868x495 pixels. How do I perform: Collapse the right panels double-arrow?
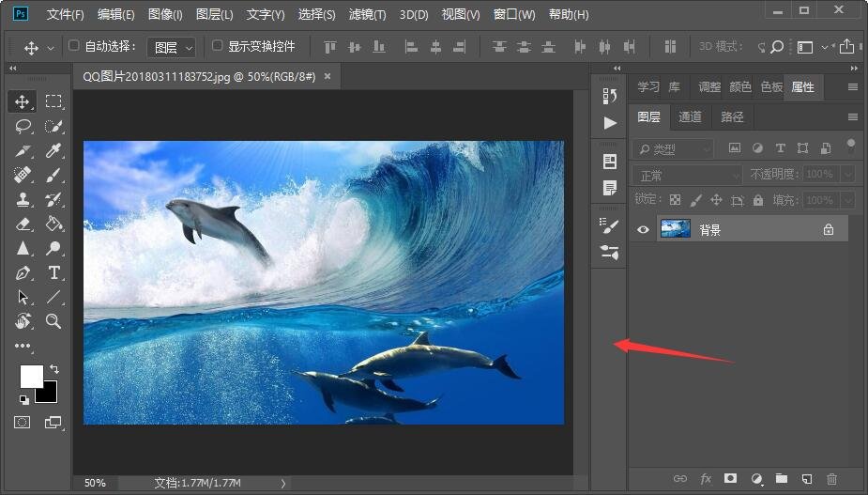854,69
